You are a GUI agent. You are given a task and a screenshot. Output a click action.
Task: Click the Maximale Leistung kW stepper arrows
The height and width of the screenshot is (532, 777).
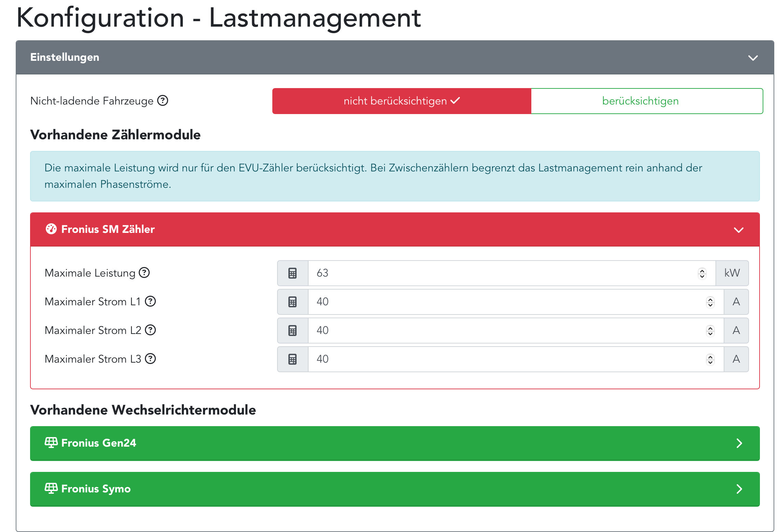[702, 273]
